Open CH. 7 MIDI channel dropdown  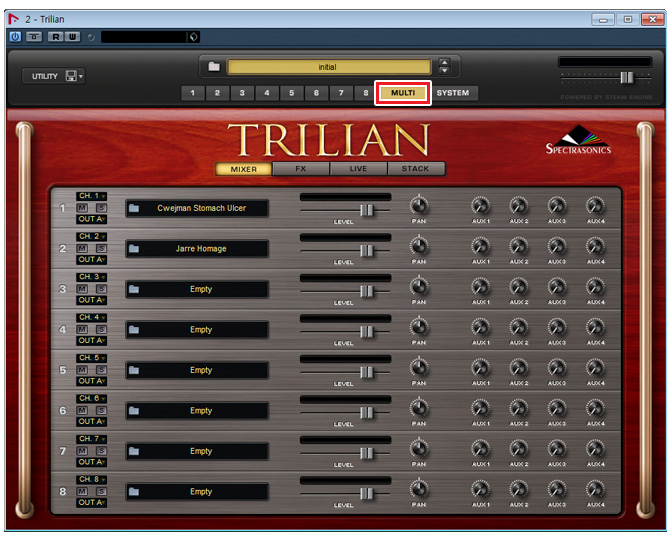91,439
